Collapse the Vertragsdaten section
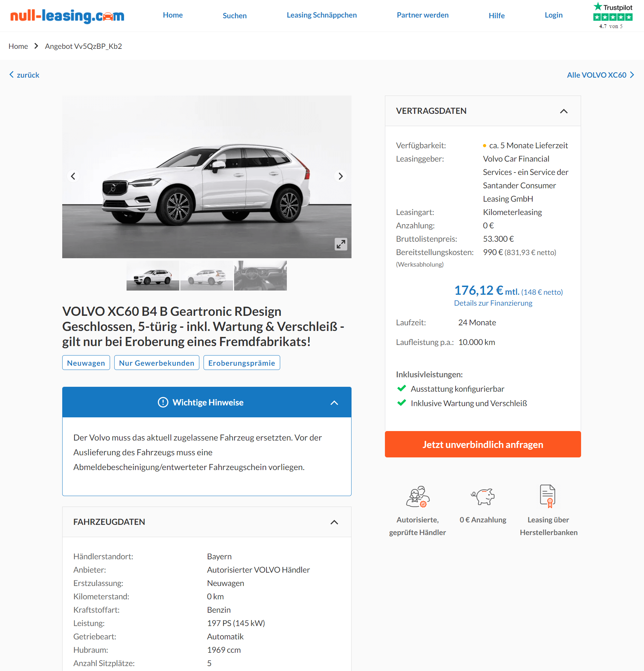Image resolution: width=644 pixels, height=671 pixels. coord(563,111)
